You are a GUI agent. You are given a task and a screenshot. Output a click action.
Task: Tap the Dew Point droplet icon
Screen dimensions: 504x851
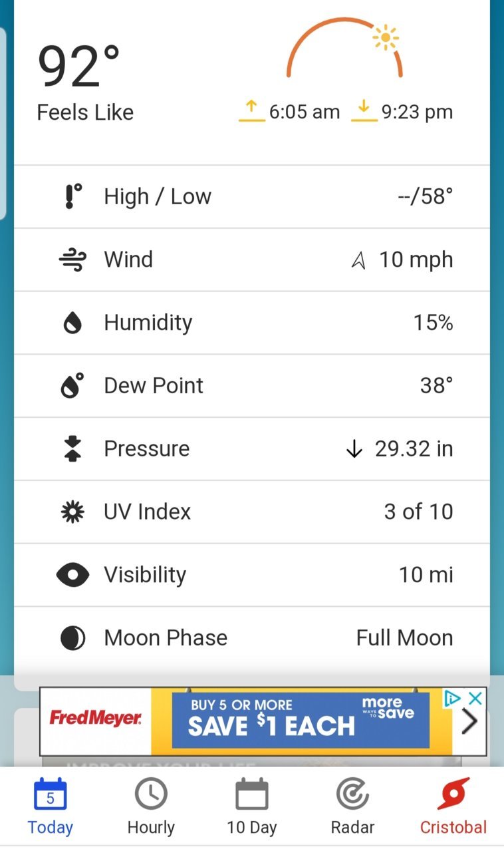pos(72,385)
